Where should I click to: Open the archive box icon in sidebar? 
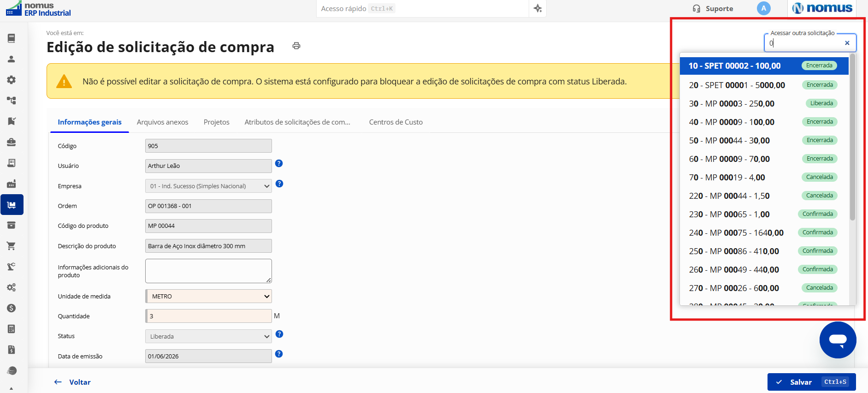[12, 225]
